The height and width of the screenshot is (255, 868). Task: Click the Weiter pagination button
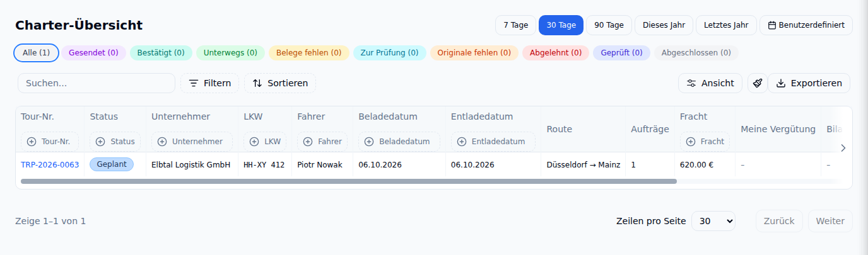[x=830, y=221]
